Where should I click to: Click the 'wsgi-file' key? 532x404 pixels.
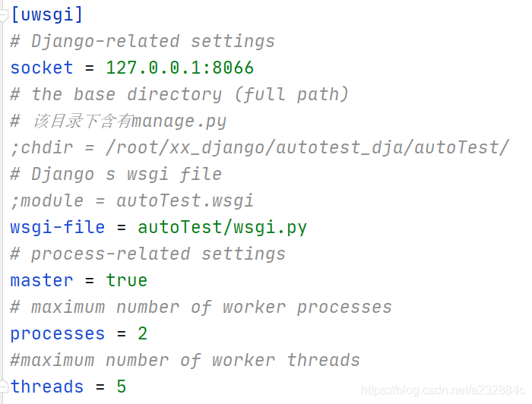[x=58, y=227]
